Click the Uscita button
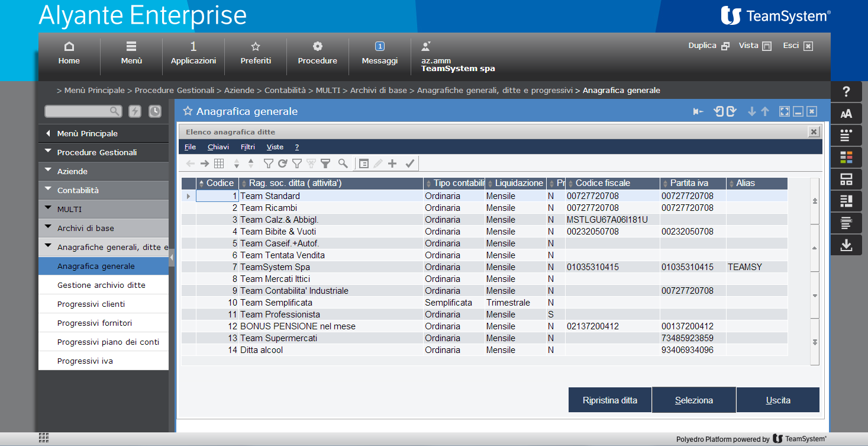Viewport: 868px width, 446px height. click(x=778, y=400)
